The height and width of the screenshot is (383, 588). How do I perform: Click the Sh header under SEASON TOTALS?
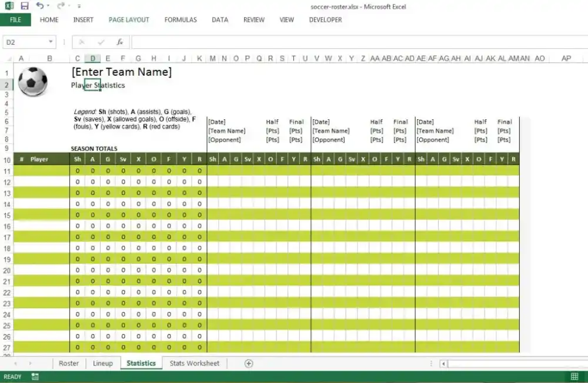78,159
